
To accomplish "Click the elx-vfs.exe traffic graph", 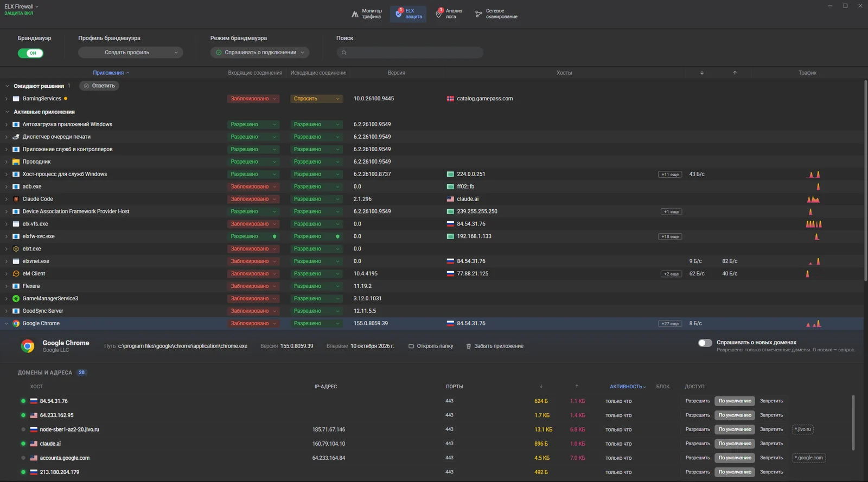I will [x=814, y=224].
